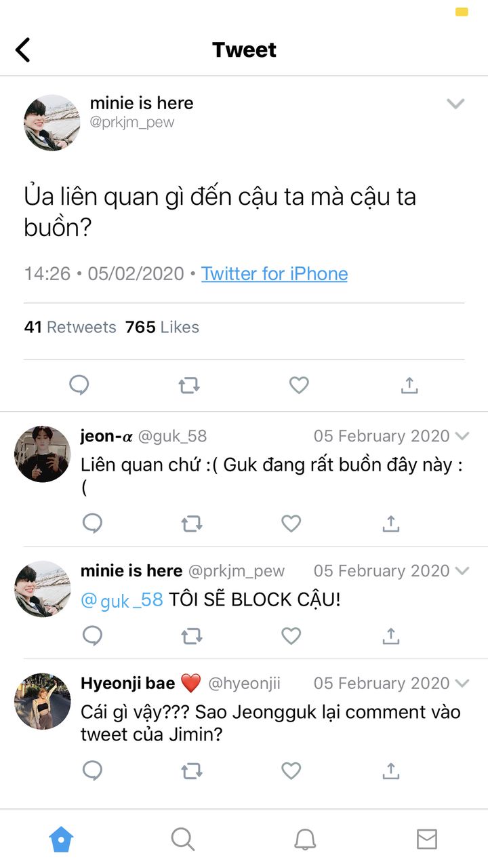Like the main tweet with the heart
The width and height of the screenshot is (488, 868).
tap(299, 385)
